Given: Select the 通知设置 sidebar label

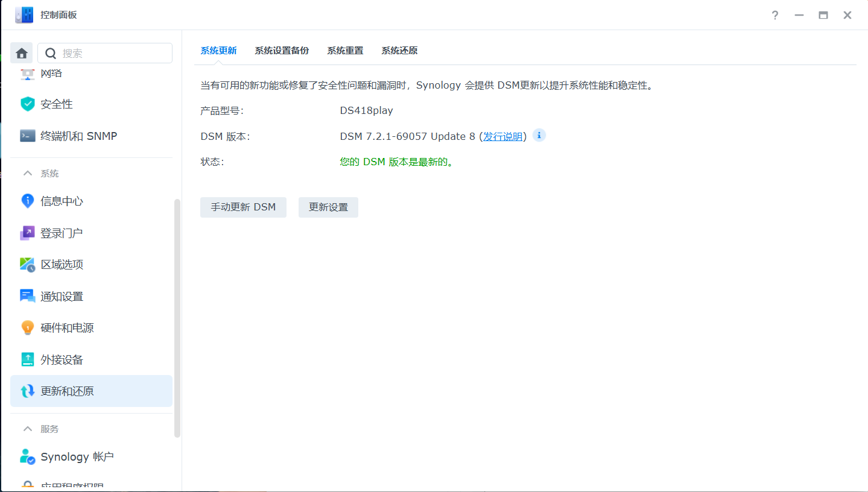Looking at the screenshot, I should point(62,296).
